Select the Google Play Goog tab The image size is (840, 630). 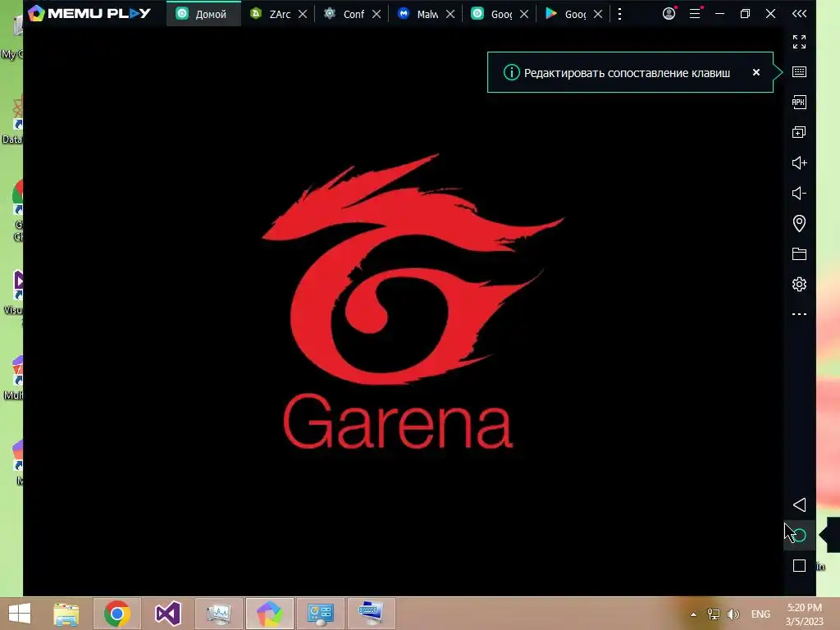pos(566,14)
